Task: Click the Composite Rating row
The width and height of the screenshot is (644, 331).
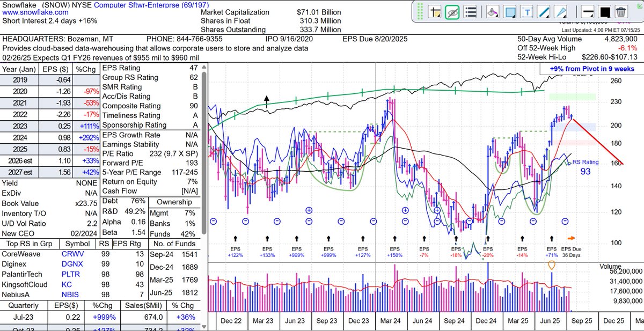Action: coord(150,106)
